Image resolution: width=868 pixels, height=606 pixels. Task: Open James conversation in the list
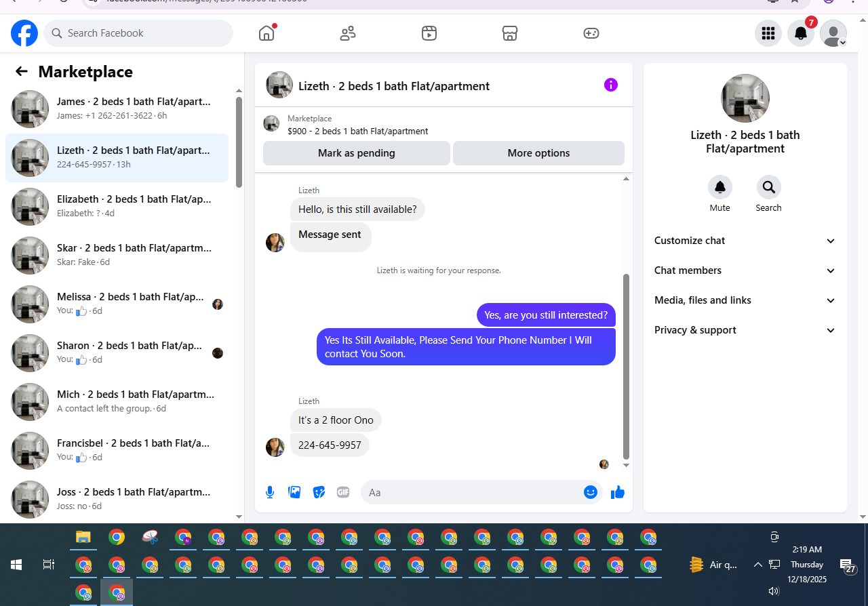tap(117, 109)
